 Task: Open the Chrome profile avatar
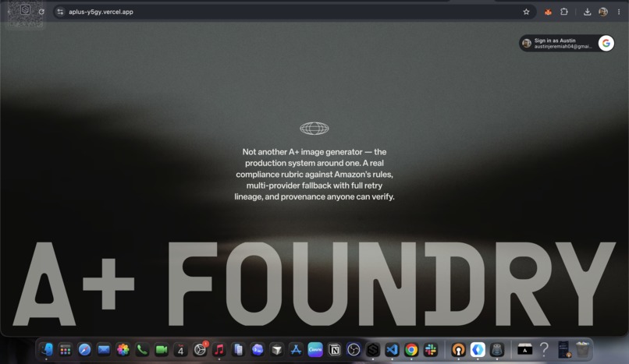click(x=603, y=12)
